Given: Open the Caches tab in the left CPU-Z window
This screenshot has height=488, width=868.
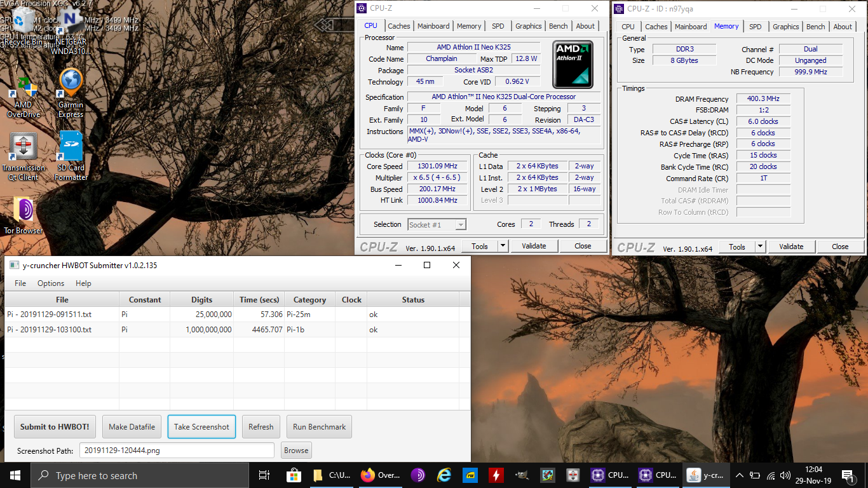Looking at the screenshot, I should pos(398,26).
